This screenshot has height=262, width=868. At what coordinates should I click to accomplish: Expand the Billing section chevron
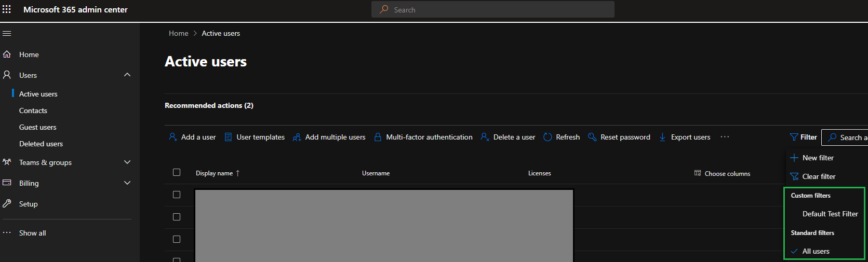click(x=127, y=183)
